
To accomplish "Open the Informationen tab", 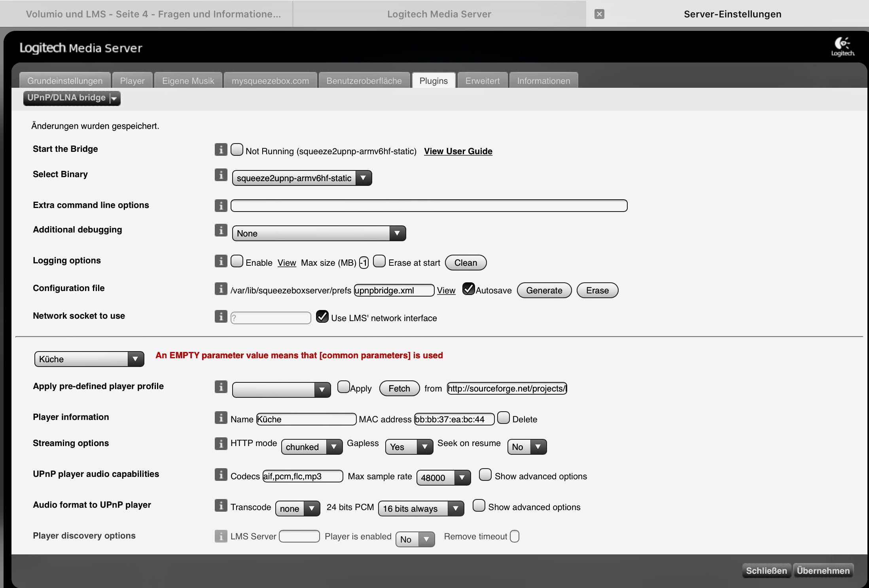I will (543, 81).
